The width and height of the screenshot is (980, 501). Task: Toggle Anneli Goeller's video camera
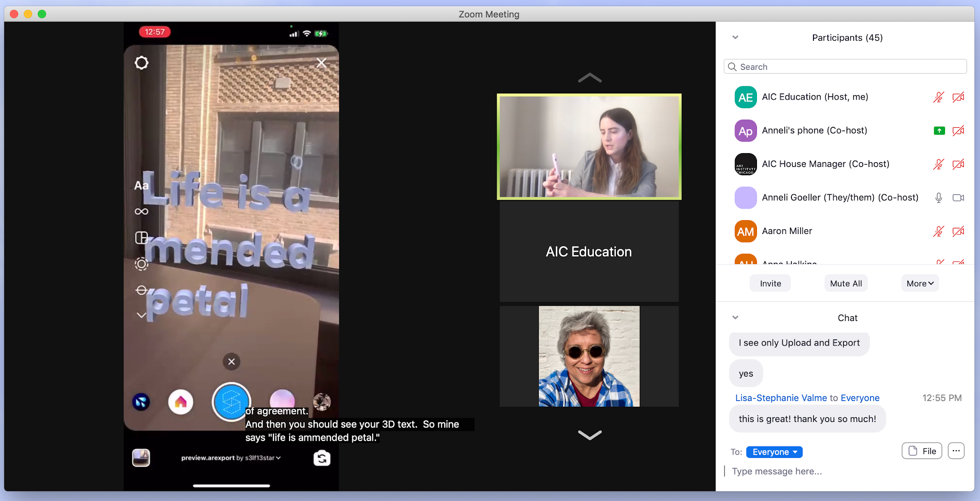958,198
